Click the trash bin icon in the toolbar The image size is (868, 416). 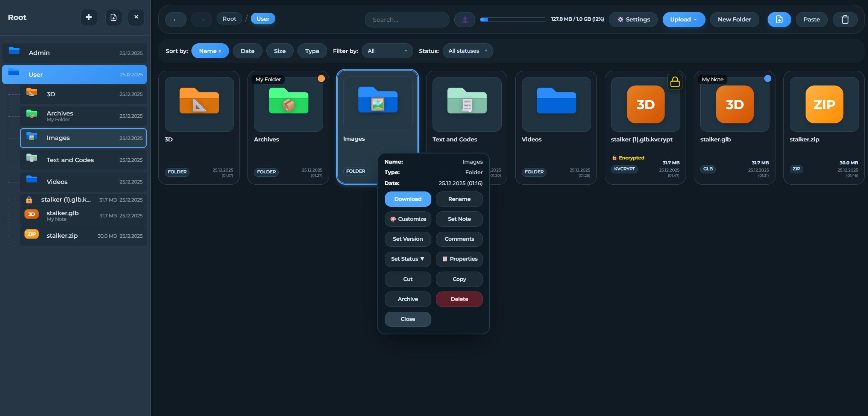845,20
